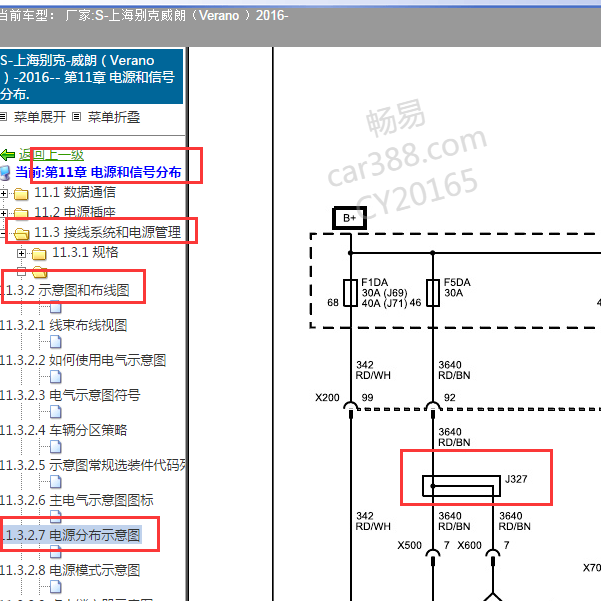The height and width of the screenshot is (601, 601).
Task: Select 11.3.2.7 电源分布示意图 page
Action: point(71,535)
